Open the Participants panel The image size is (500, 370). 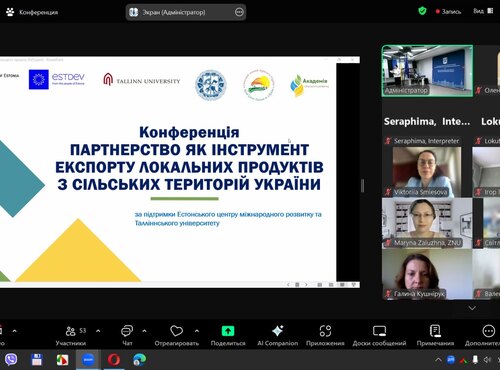[71, 335]
